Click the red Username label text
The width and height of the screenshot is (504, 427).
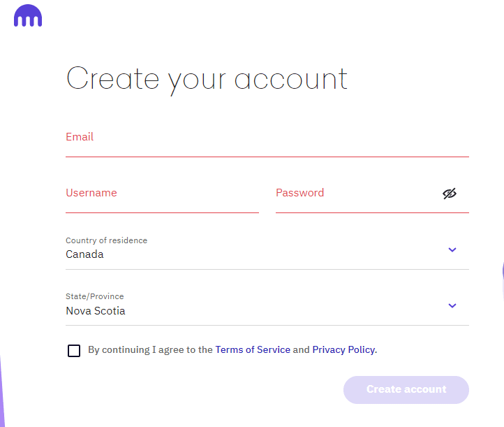coord(91,193)
